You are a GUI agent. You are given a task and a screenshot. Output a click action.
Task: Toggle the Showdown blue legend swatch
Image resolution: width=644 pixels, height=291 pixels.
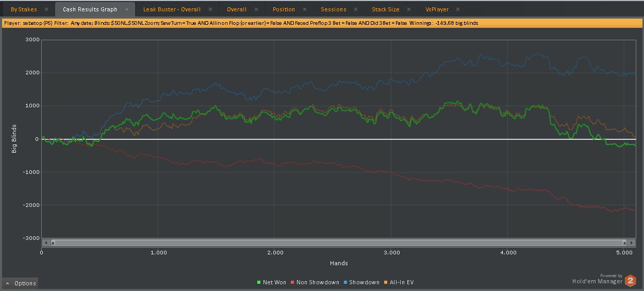click(345, 283)
